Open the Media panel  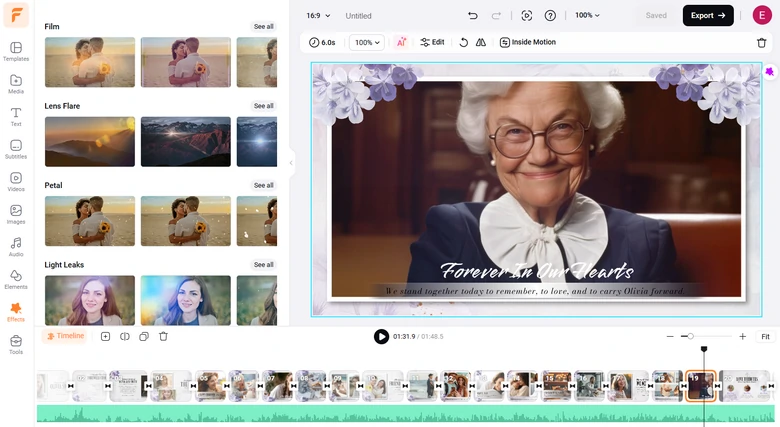(16, 84)
